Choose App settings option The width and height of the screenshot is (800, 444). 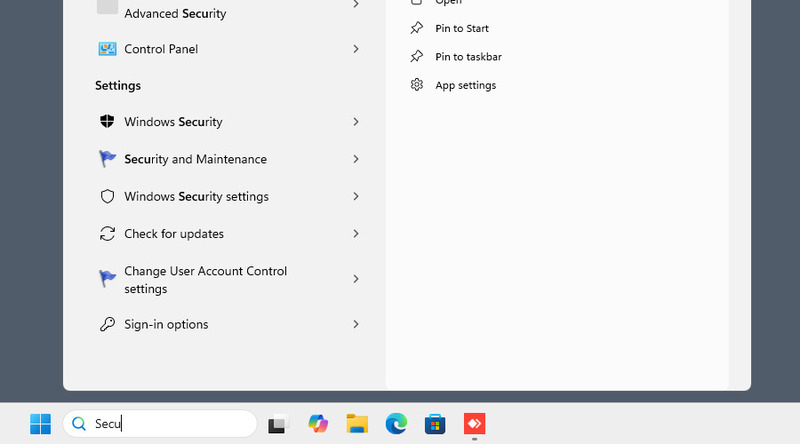click(x=465, y=85)
